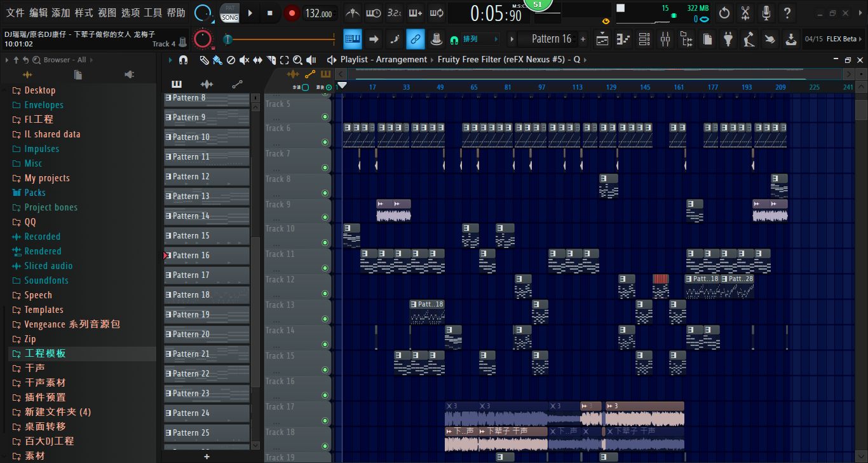Select the Paint brush tool in playlist
868x463 pixels.
click(217, 60)
